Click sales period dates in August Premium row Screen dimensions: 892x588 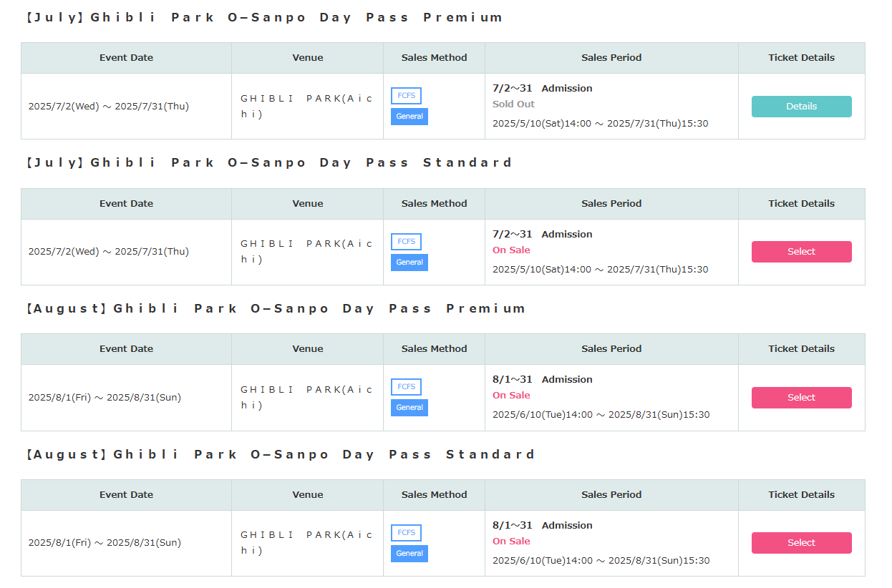tap(601, 415)
